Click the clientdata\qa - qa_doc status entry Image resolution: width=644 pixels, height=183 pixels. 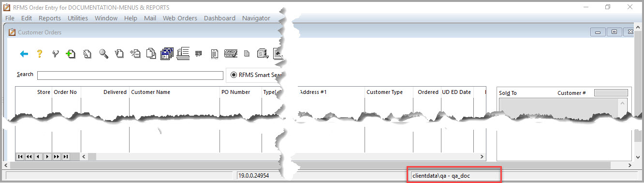click(441, 175)
